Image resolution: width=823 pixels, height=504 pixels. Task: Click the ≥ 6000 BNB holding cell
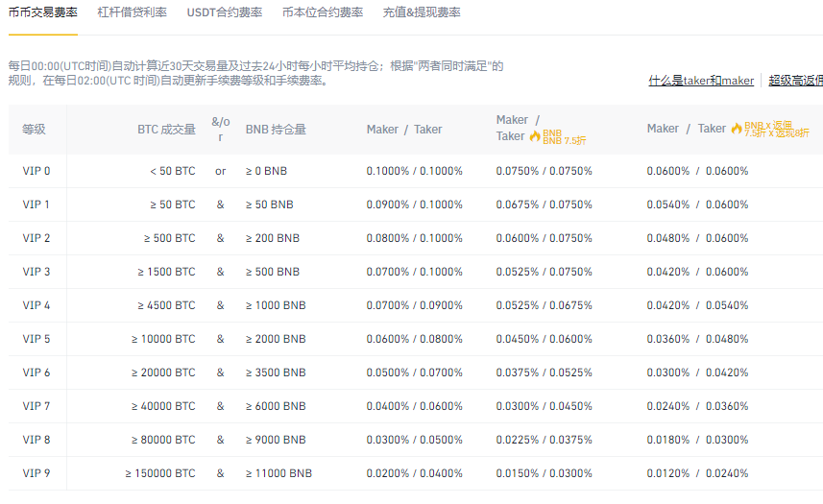pos(276,406)
